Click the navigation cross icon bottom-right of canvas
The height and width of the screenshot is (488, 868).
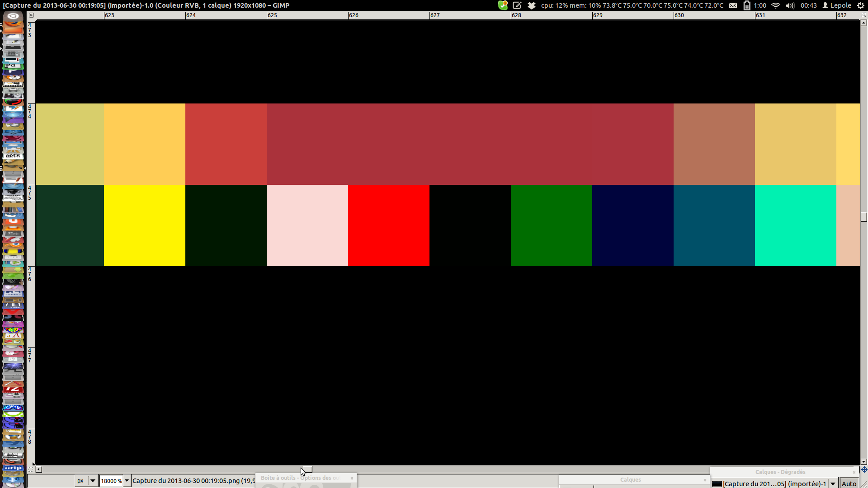click(x=864, y=469)
